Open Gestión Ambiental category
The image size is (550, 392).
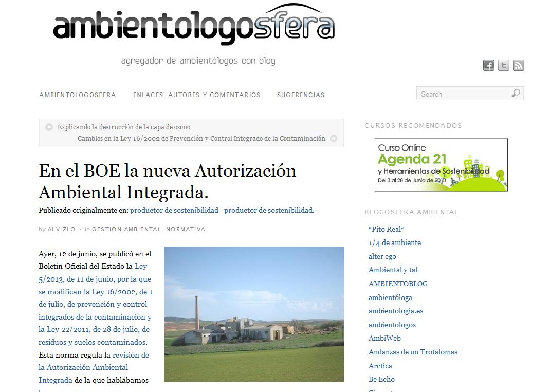[126, 229]
